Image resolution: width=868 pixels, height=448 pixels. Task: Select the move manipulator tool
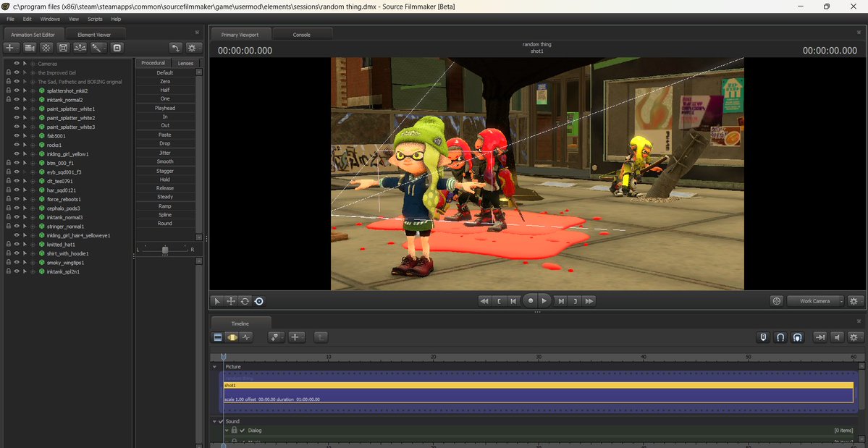coord(231,301)
